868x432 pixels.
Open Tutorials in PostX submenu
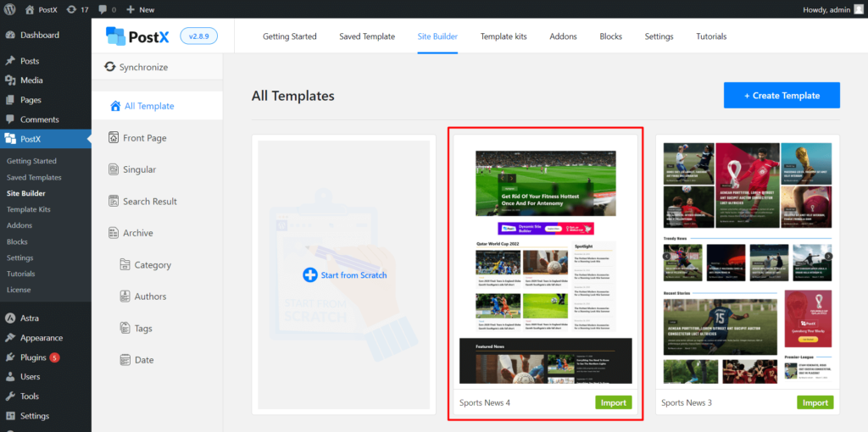coord(20,274)
